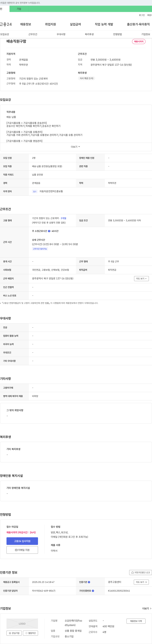Click the 모집 인원 value 2명
The width and height of the screenshot is (152, 644).
click(x=34, y=158)
